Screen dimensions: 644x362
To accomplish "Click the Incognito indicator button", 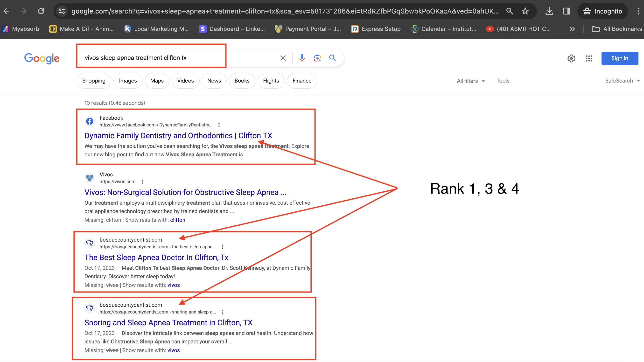I will (602, 11).
